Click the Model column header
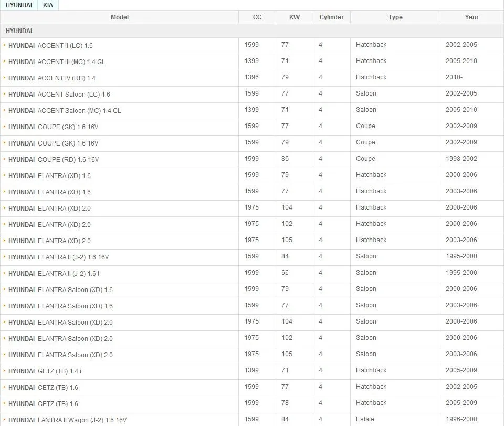This screenshot has width=504, height=426. tap(120, 17)
